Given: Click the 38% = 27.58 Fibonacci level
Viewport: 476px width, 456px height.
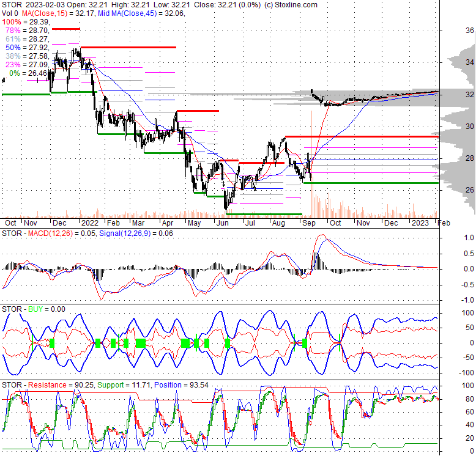Looking at the screenshot, I should (28, 56).
